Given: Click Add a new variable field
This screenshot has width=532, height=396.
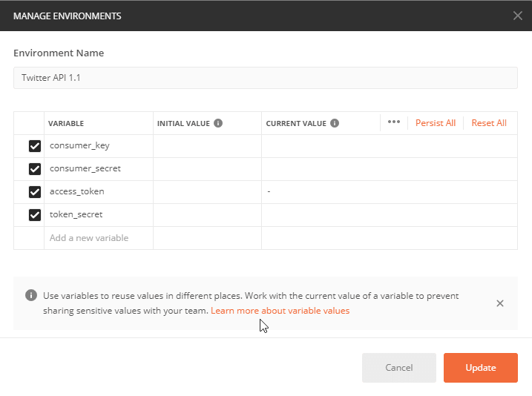Looking at the screenshot, I should pos(99,238).
